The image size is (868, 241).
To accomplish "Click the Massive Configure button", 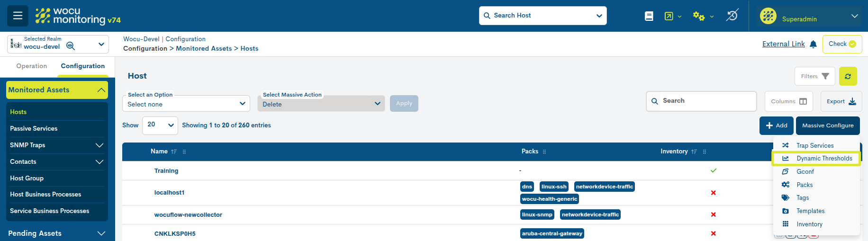I will pyautogui.click(x=828, y=125).
